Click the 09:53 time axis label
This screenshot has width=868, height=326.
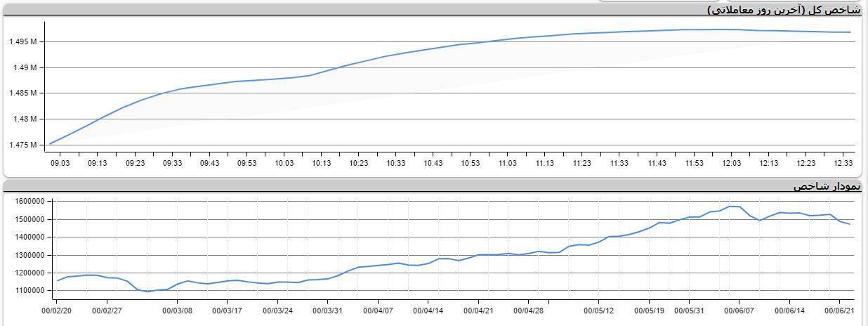tap(246, 163)
